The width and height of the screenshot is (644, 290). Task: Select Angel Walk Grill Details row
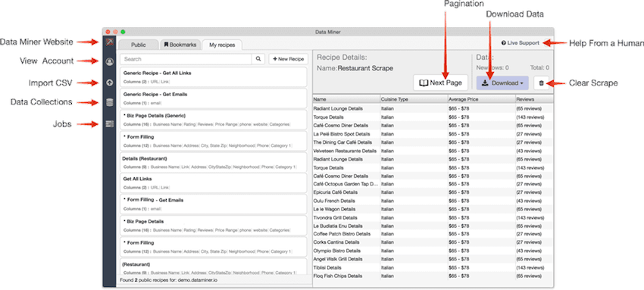pyautogui.click(x=433, y=259)
